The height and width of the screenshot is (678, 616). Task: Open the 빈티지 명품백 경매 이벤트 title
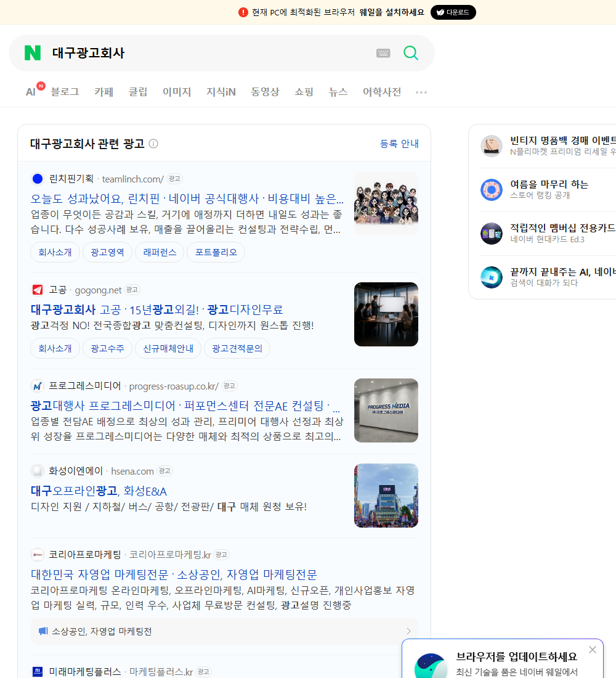pos(563,141)
